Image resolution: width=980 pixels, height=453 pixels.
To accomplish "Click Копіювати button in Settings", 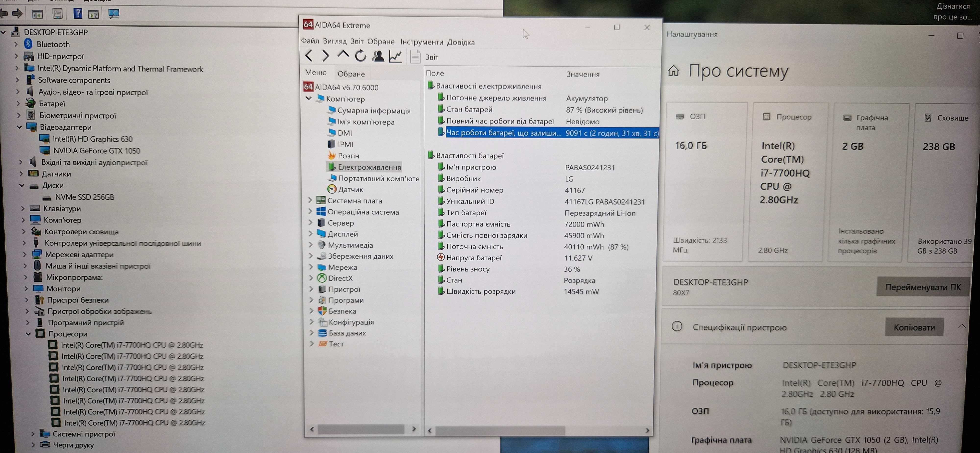I will click(x=914, y=327).
